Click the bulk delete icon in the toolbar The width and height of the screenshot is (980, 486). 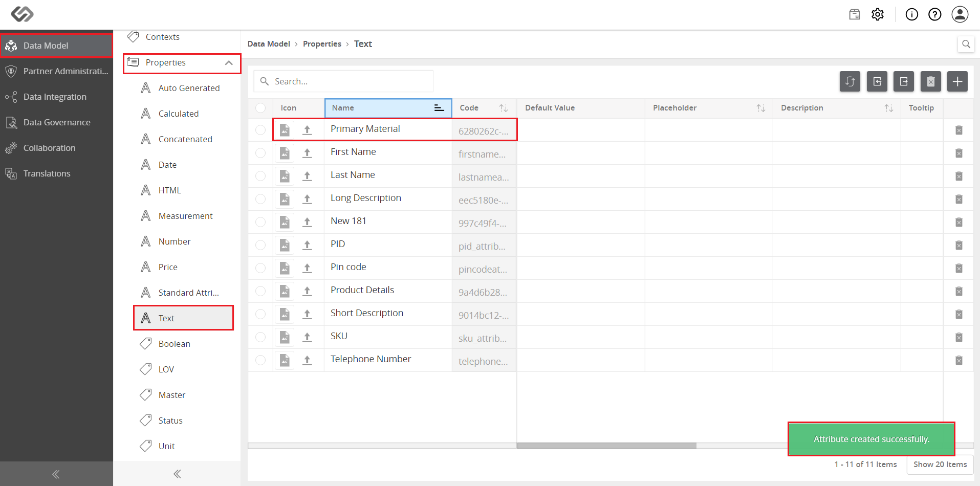coord(931,81)
